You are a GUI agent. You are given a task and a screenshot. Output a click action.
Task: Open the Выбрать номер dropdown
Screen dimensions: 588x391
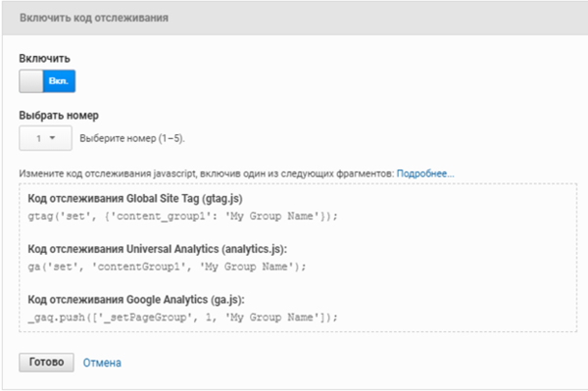coord(45,138)
